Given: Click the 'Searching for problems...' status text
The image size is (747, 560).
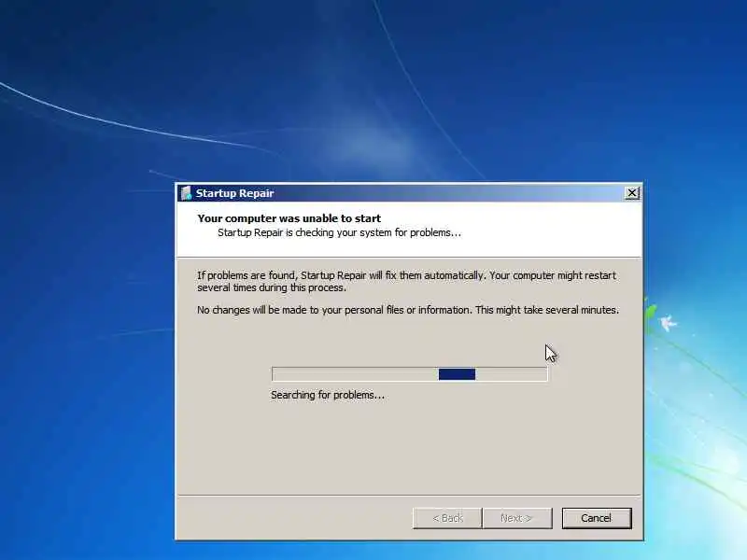Looking at the screenshot, I should tap(328, 395).
